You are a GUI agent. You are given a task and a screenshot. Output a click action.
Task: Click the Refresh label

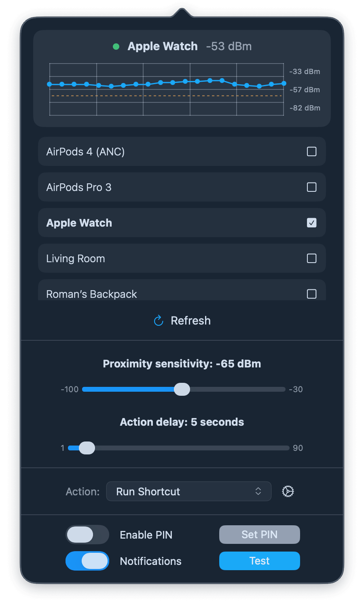coord(190,320)
